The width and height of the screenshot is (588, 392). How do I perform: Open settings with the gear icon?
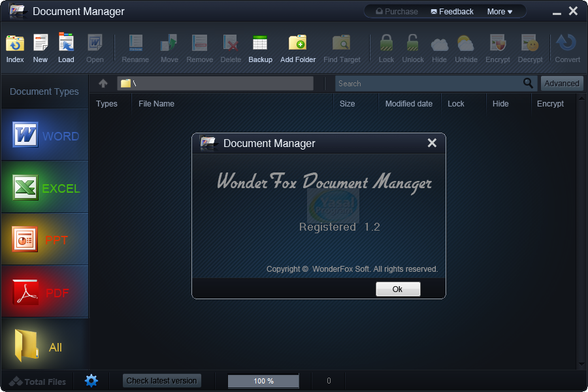(91, 380)
